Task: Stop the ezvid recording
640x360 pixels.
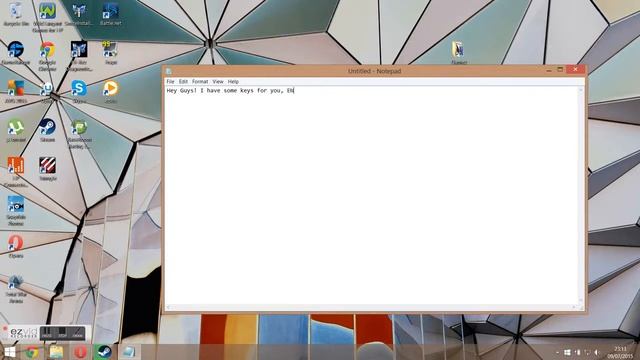Action: tap(62, 333)
